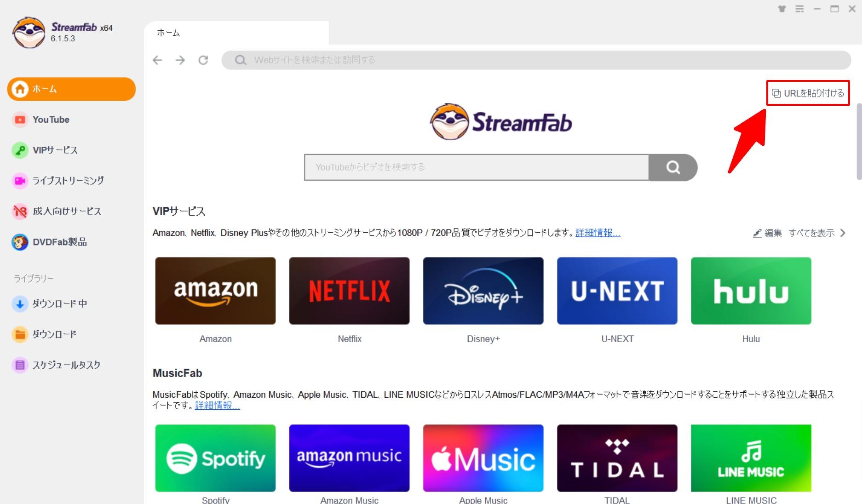Open the ホーム sidebar item
The height and width of the screenshot is (504, 862).
[71, 89]
